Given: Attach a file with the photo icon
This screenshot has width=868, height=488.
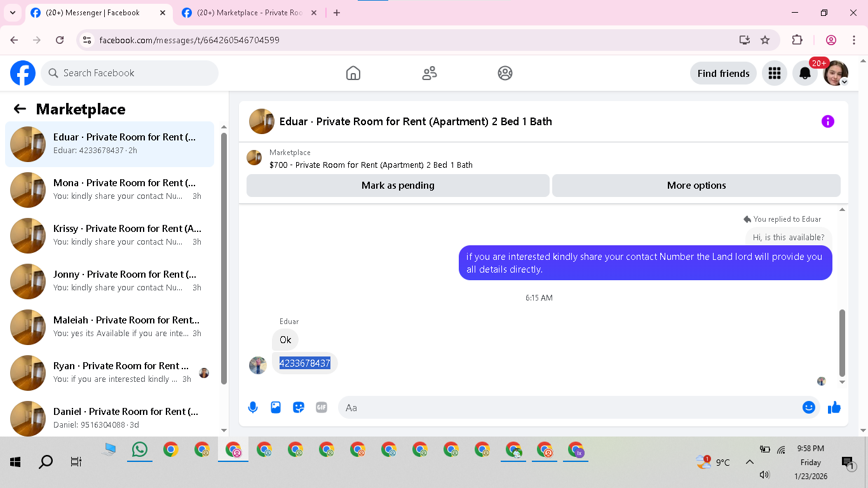Looking at the screenshot, I should pyautogui.click(x=276, y=407).
